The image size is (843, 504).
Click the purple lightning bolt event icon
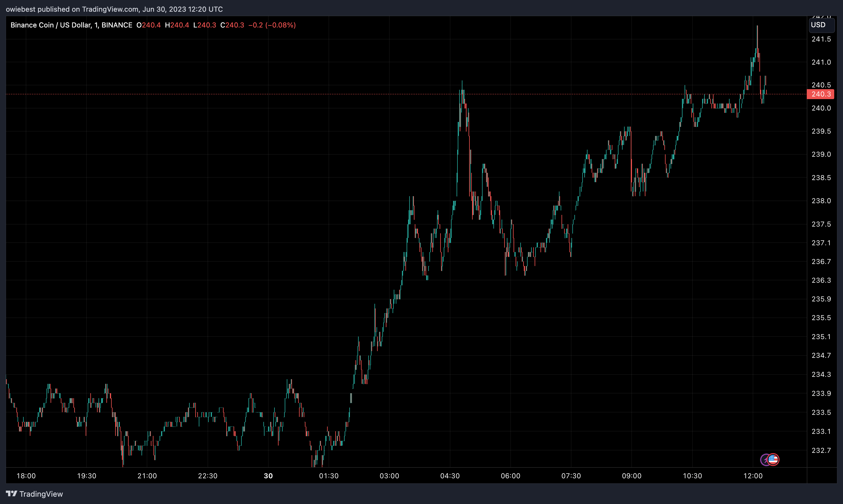point(765,460)
